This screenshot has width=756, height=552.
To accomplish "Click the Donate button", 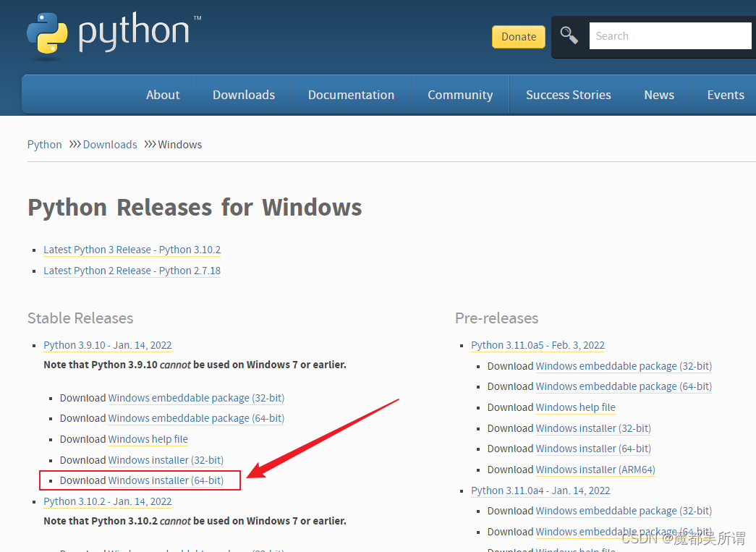I will point(519,37).
